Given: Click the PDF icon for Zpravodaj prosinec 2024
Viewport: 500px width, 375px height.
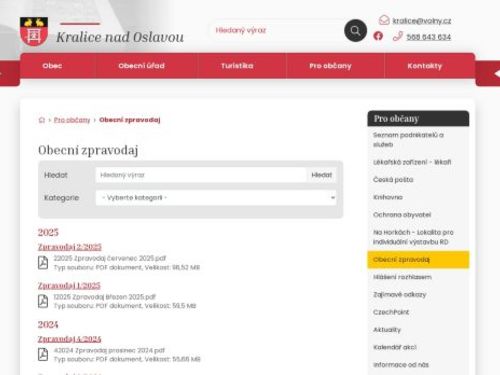Looking at the screenshot, I should coord(43,355).
